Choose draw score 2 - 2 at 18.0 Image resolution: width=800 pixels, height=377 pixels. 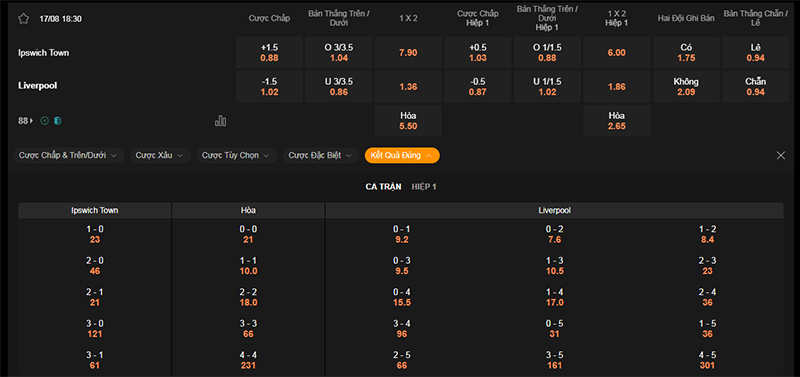point(248,297)
